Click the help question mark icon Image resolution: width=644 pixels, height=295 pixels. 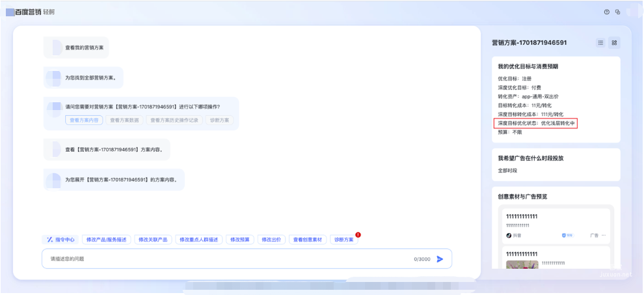607,12
